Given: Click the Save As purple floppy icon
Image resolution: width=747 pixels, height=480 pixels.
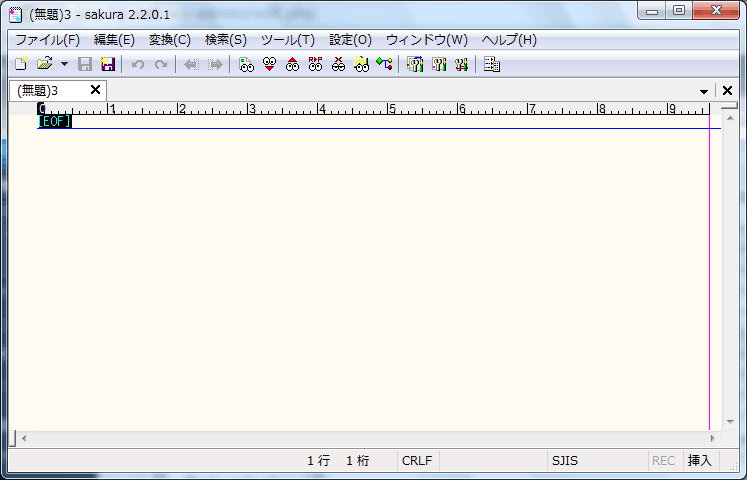Looking at the screenshot, I should click(x=108, y=64).
